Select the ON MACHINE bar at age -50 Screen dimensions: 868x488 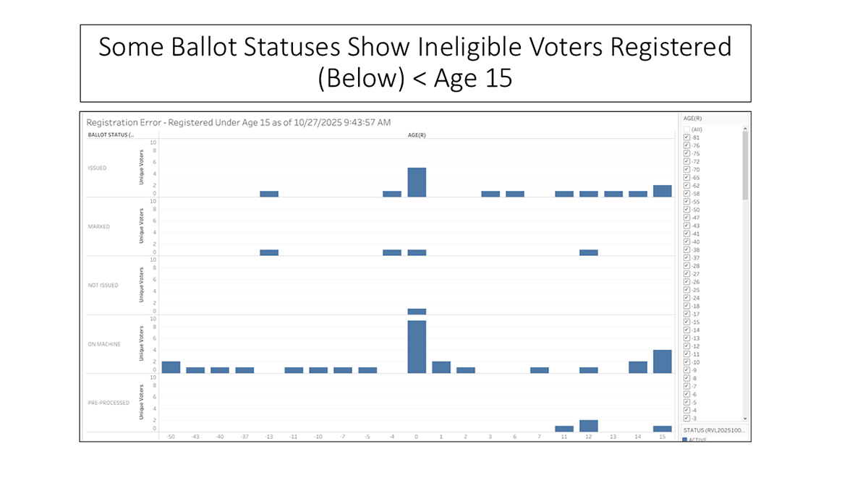click(x=171, y=367)
